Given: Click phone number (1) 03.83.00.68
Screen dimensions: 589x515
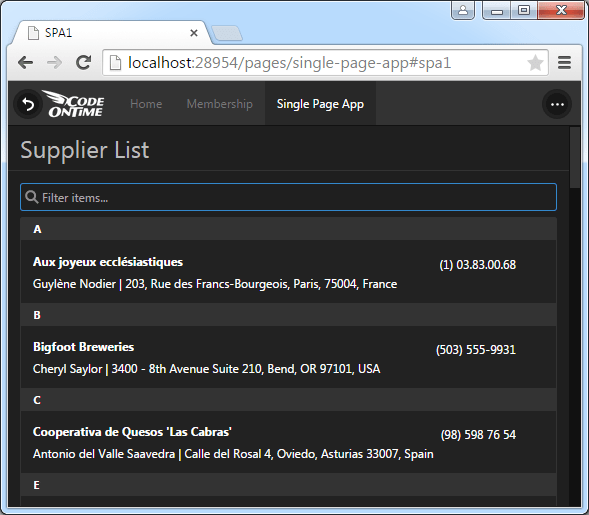Looking at the screenshot, I should click(x=477, y=265).
